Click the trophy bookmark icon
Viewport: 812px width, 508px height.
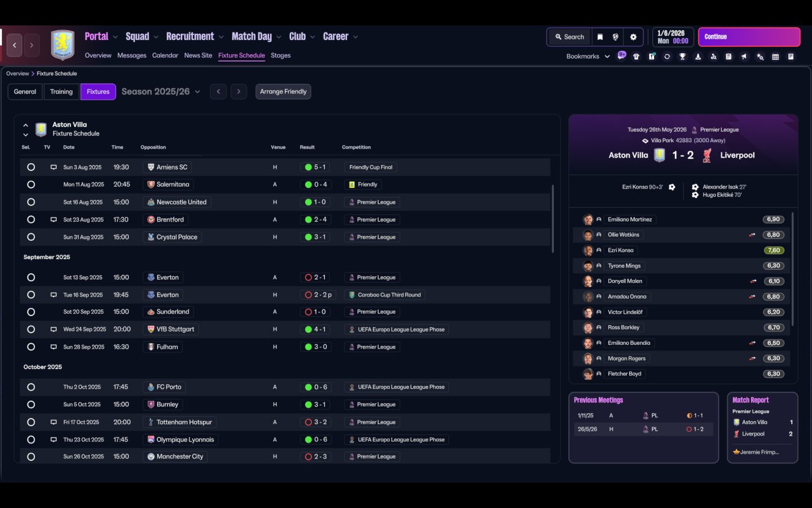pyautogui.click(x=683, y=57)
